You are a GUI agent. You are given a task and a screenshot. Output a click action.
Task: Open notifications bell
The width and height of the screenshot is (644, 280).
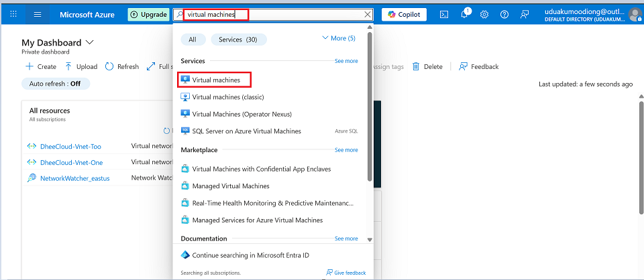pos(464,15)
